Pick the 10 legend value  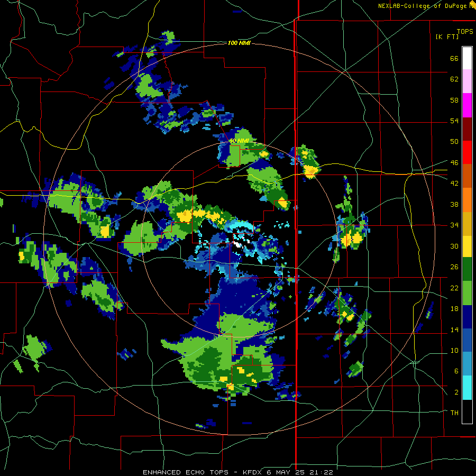click(454, 350)
